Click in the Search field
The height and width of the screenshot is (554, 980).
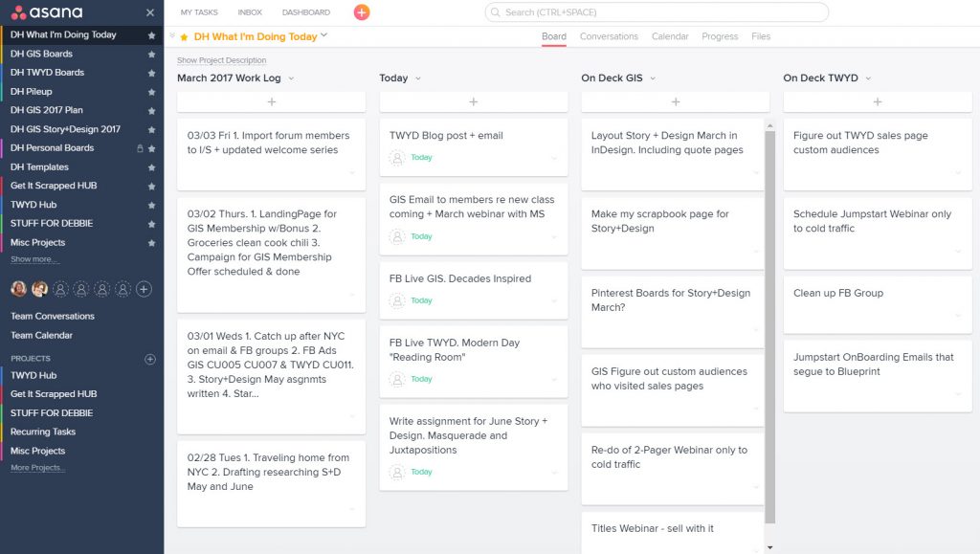[657, 11]
